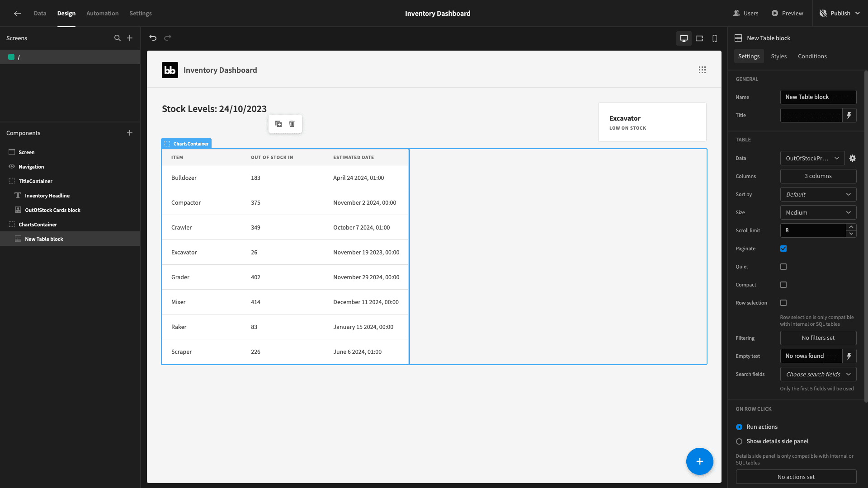Open the app grid menu icon
This screenshot has height=488, width=868.
pos(702,70)
